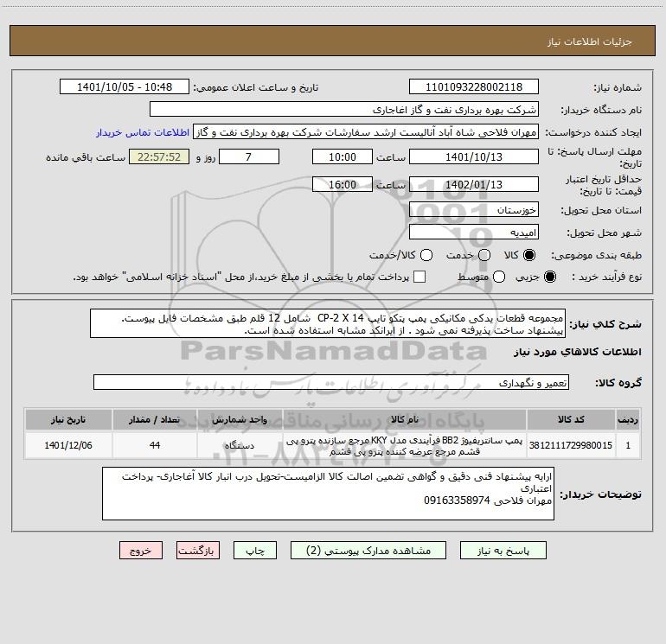Click the اطلاعات کالاهای مورد نیاز heading

[578, 352]
